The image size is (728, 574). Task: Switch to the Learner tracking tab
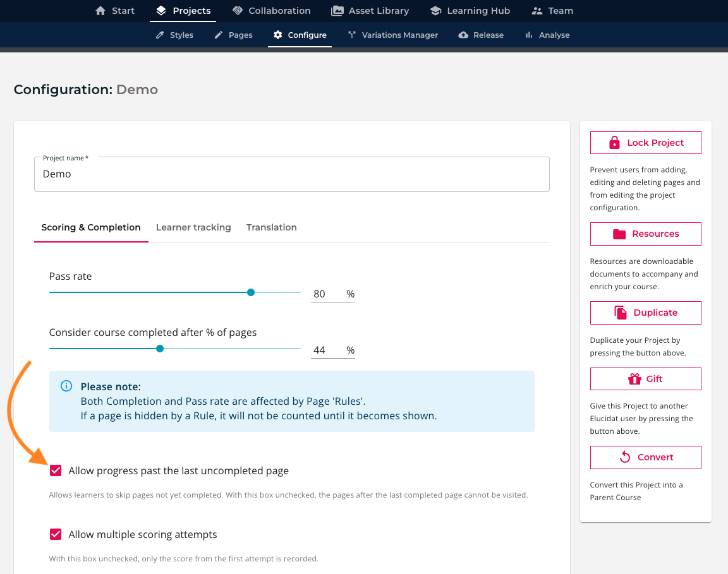tap(193, 227)
